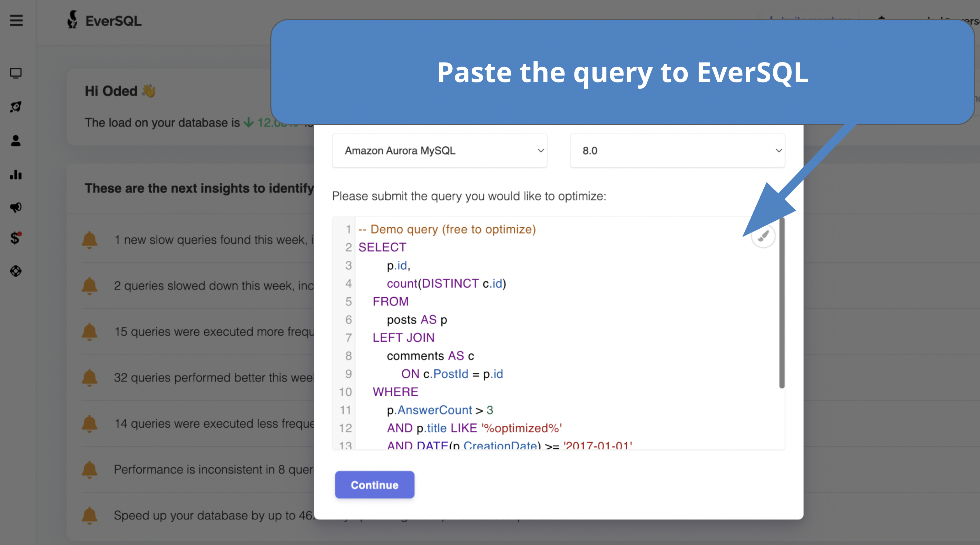Click '15 queries were executed more' insight

(x=214, y=331)
